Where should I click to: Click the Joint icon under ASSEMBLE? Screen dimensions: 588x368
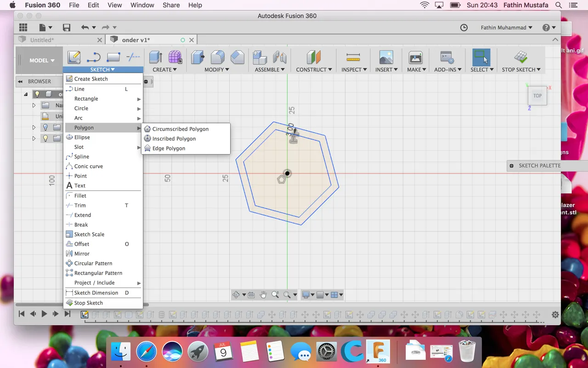click(x=279, y=57)
